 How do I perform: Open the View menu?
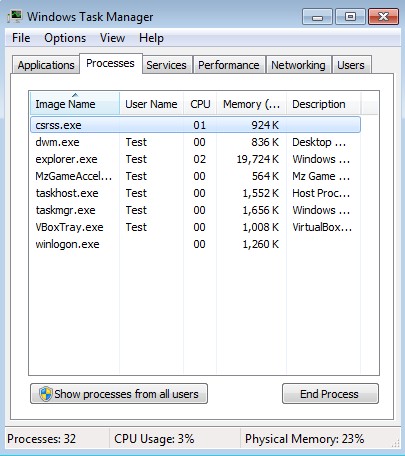tap(112, 38)
